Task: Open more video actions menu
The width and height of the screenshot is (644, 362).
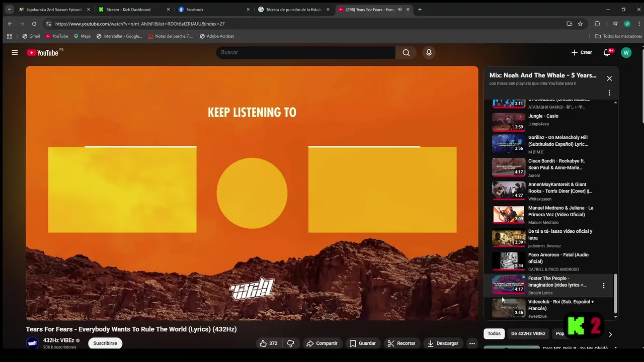Action: [472, 343]
